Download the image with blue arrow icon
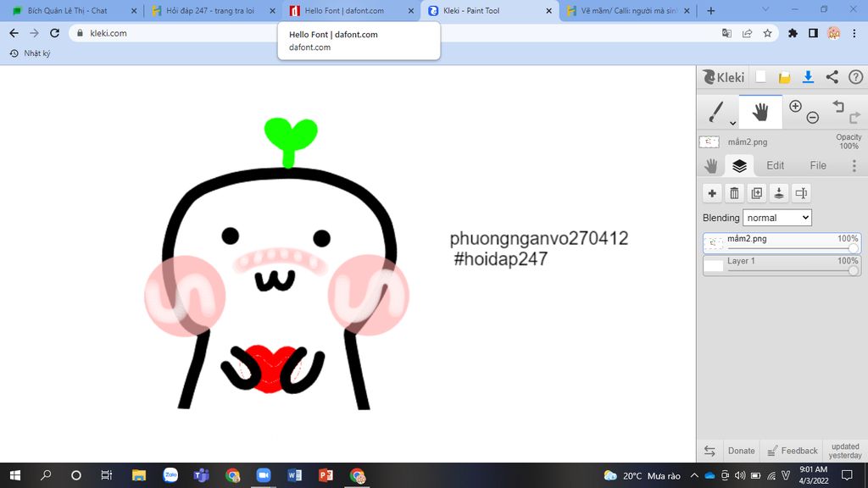 click(808, 77)
